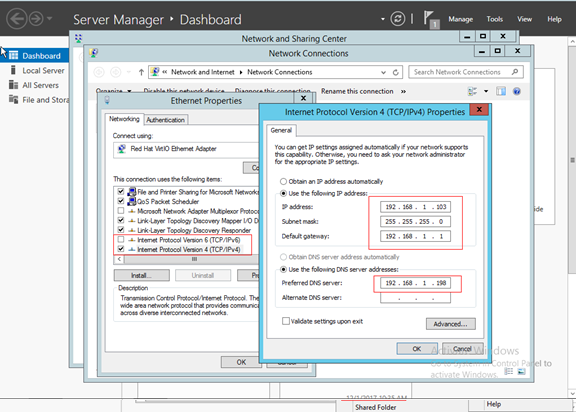The height and width of the screenshot is (412, 580).
Task: Switch to the Authentication tab
Action: pyautogui.click(x=165, y=120)
